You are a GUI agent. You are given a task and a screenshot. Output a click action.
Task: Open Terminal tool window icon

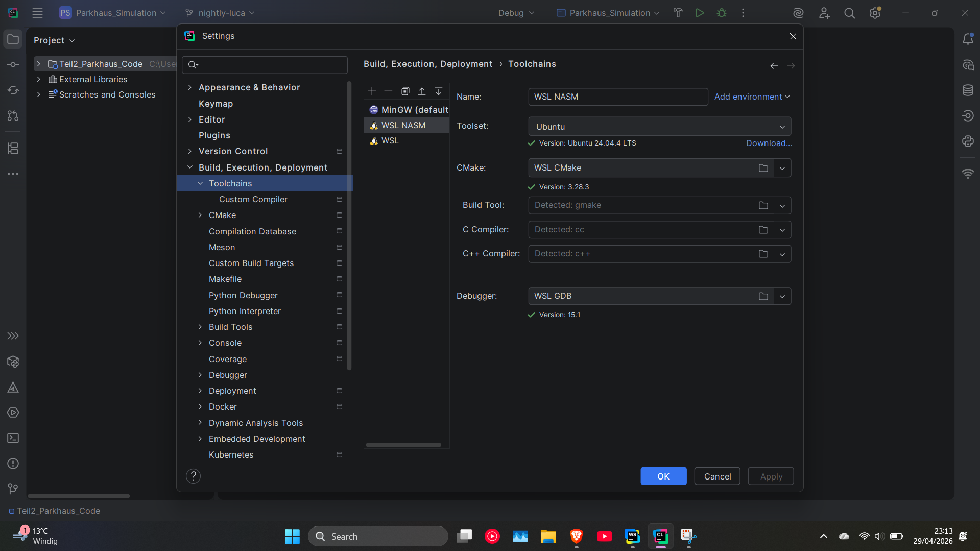(13, 438)
